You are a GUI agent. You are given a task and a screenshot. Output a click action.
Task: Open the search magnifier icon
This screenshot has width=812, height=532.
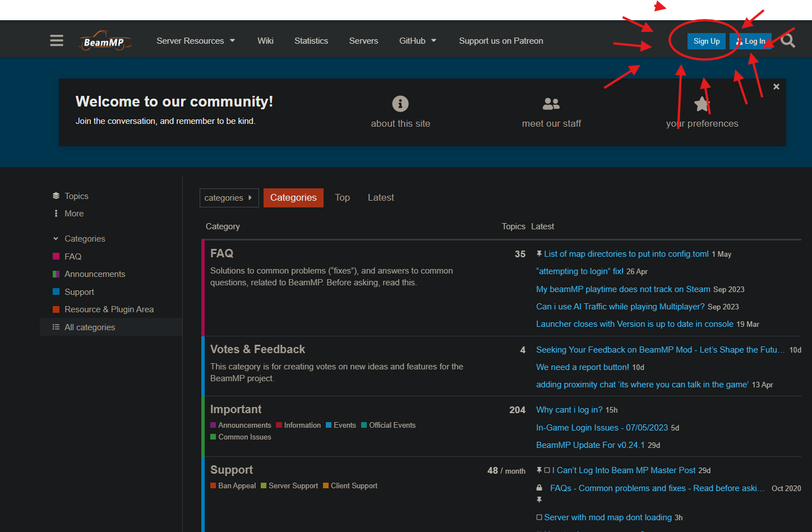[x=788, y=40]
